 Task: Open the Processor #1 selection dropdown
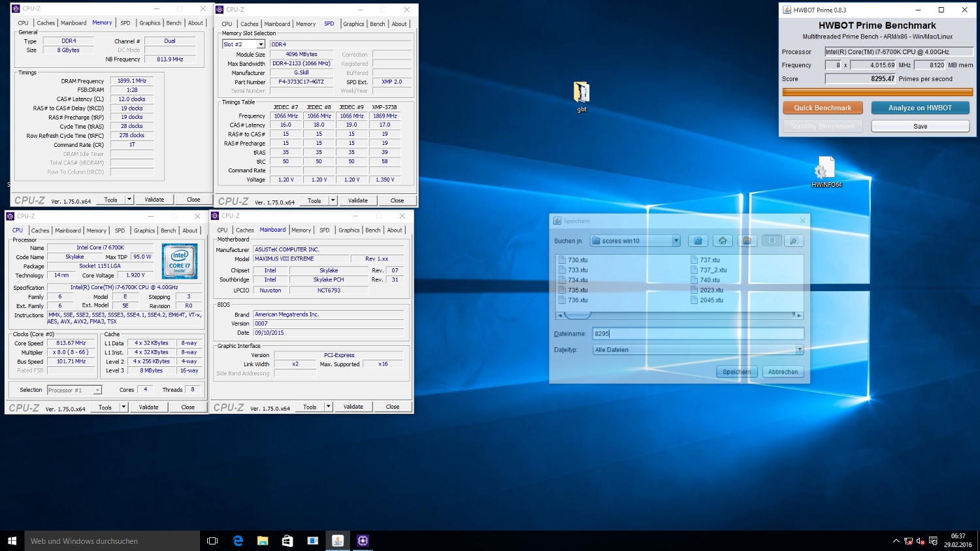point(97,390)
